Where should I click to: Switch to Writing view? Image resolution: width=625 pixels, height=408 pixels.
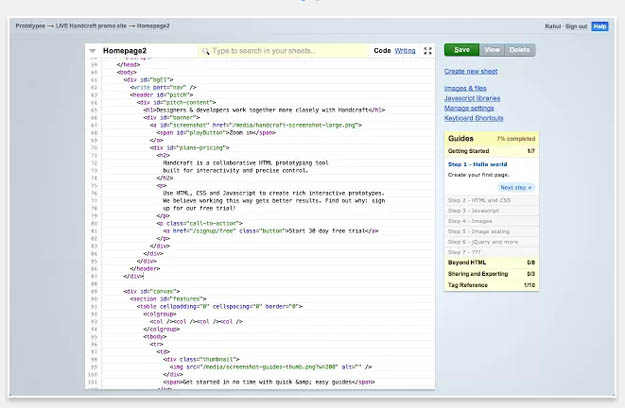405,51
